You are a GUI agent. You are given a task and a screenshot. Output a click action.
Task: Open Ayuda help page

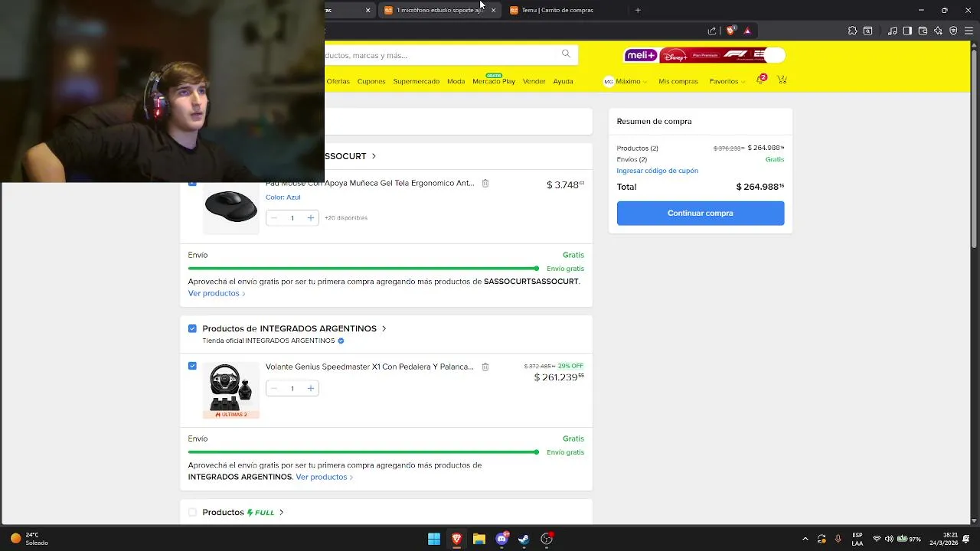pos(563,81)
